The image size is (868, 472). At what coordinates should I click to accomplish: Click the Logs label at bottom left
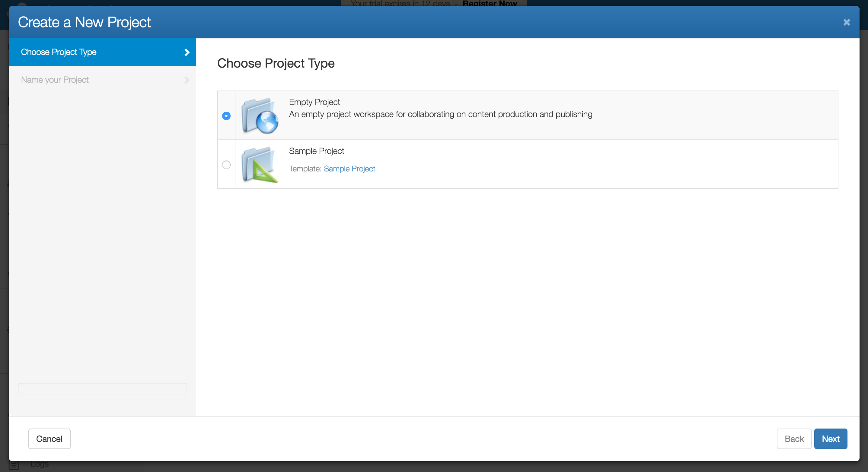[40, 465]
